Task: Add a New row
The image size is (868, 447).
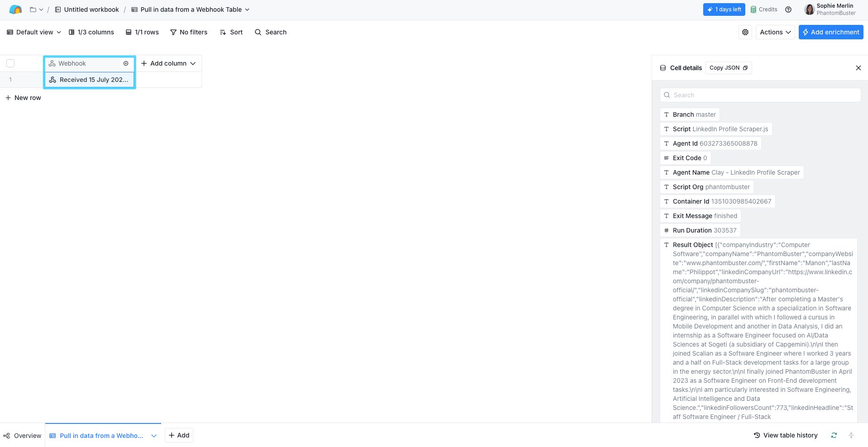Action: pyautogui.click(x=23, y=98)
